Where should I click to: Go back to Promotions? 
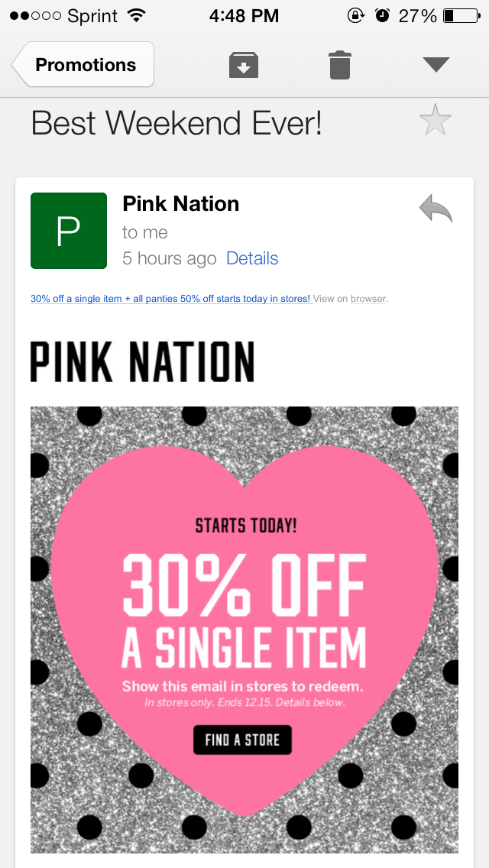[83, 65]
